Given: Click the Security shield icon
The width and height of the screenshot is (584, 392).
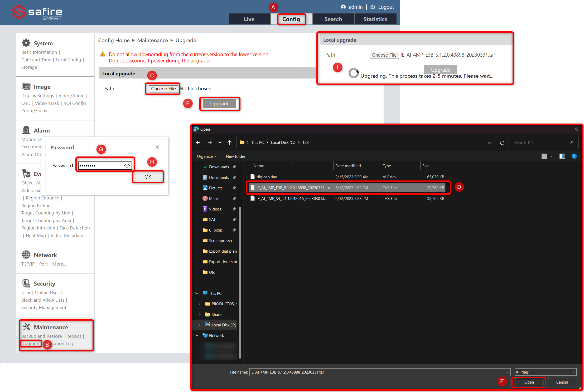Looking at the screenshot, I should coord(26,283).
